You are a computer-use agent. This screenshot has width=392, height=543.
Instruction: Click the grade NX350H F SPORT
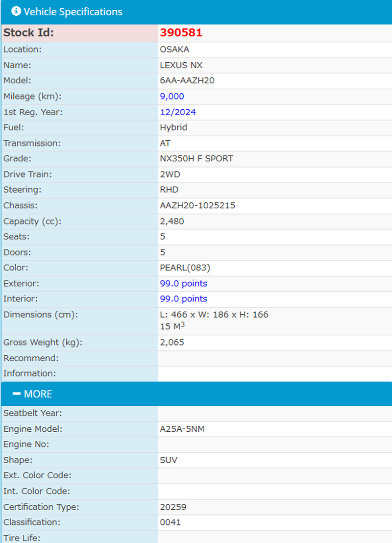(196, 158)
